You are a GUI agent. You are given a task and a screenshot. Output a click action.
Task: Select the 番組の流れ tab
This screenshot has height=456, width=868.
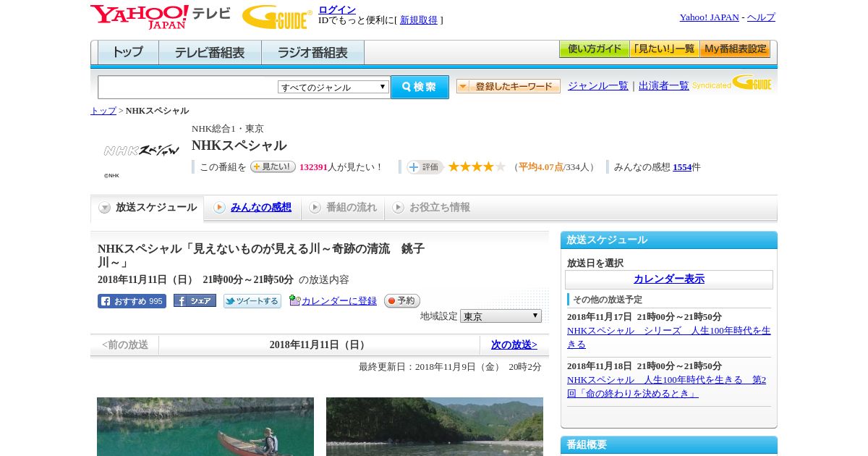343,208
